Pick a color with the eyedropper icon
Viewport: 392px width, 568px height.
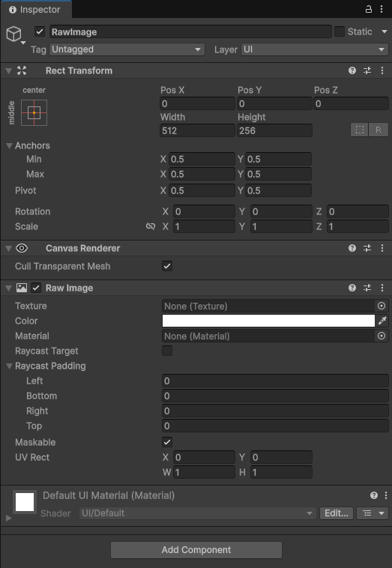(x=382, y=321)
